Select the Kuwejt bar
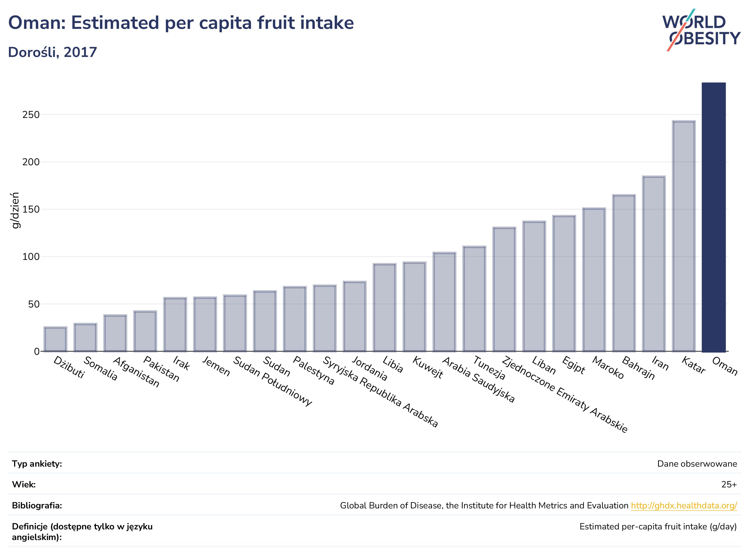749x560 pixels. point(415,306)
